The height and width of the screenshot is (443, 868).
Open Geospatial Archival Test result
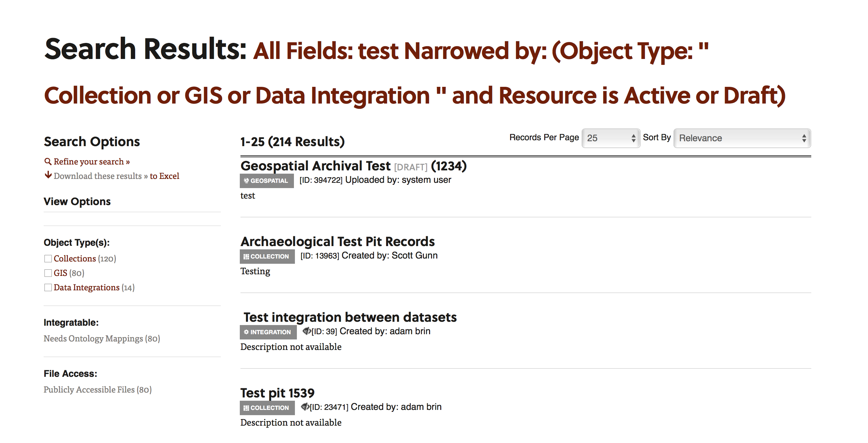315,166
